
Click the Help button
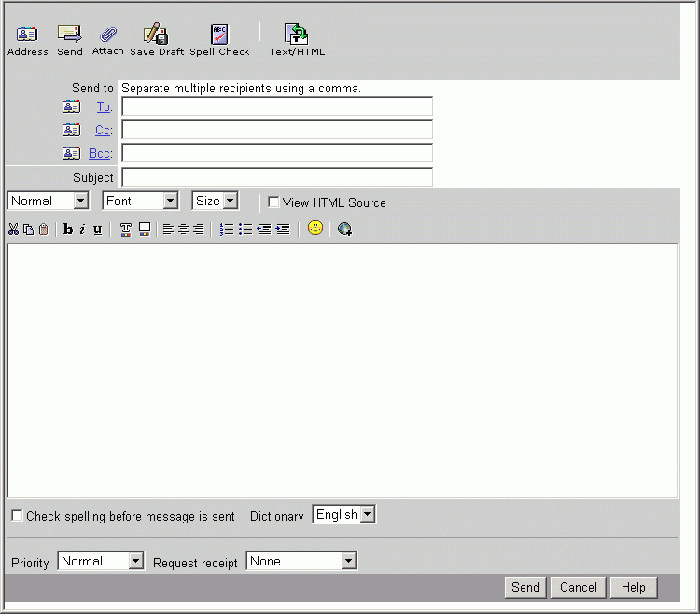coord(634,587)
